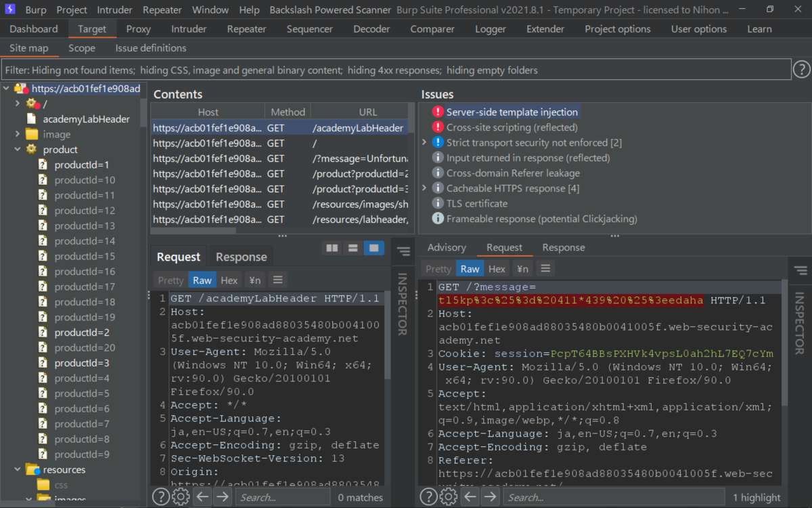The height and width of the screenshot is (508, 812).
Task: Collapse the product folder node
Action: [x=18, y=149]
